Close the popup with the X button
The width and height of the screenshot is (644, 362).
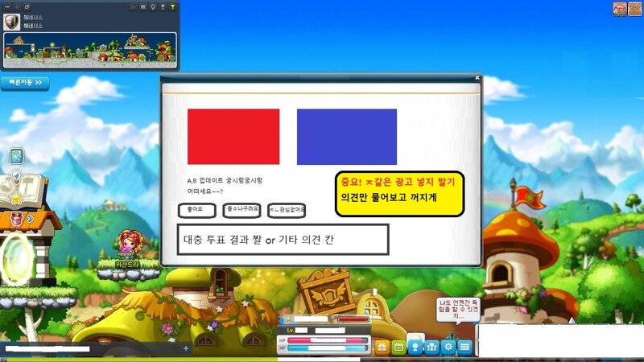coord(477,77)
